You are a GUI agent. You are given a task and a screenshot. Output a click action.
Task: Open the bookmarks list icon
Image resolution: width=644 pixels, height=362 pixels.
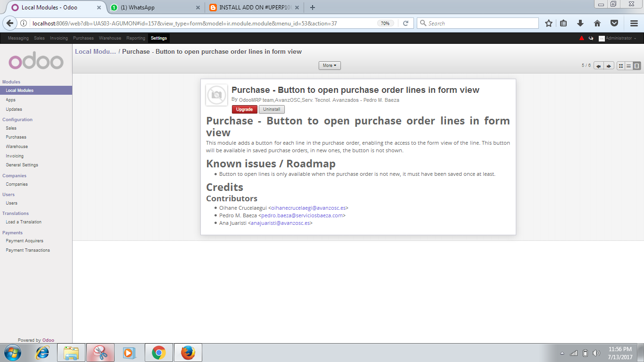point(564,23)
